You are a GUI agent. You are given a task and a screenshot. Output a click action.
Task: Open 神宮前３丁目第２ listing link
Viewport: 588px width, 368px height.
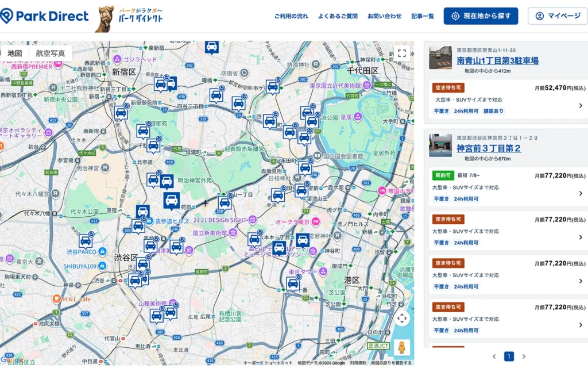click(x=489, y=148)
